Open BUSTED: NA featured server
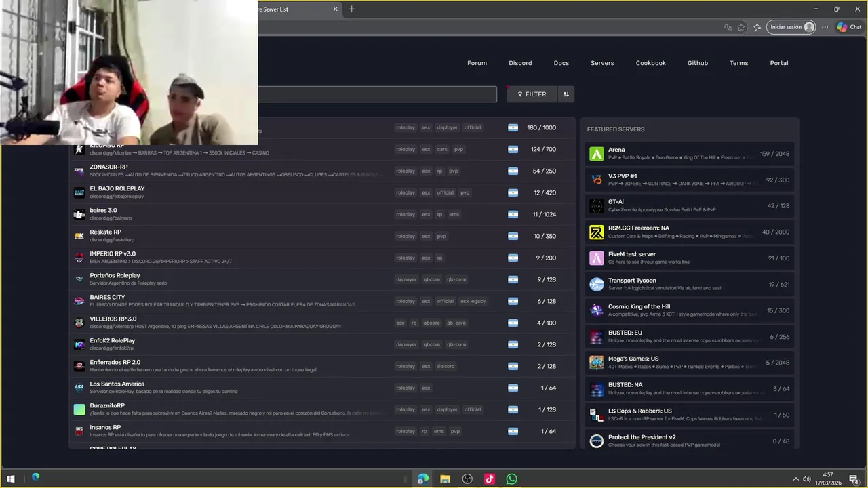 [690, 389]
